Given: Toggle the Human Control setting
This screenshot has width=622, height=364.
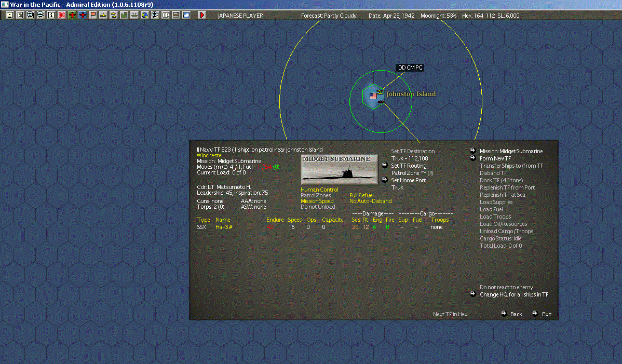Looking at the screenshot, I should click(x=319, y=190).
